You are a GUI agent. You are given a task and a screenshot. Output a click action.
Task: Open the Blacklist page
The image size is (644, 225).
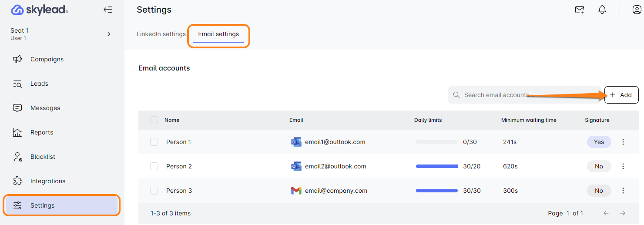click(43, 157)
